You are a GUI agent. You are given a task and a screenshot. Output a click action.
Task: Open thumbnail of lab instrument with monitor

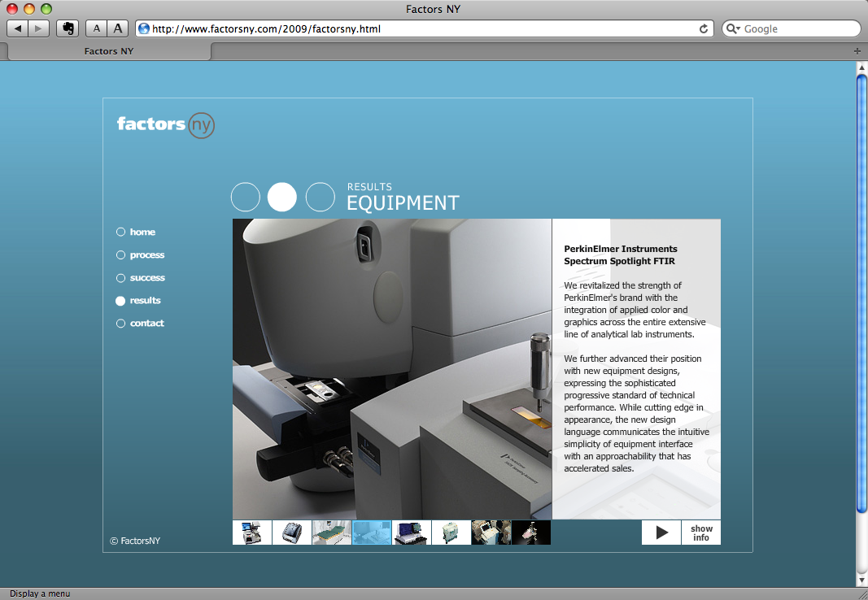point(252,533)
